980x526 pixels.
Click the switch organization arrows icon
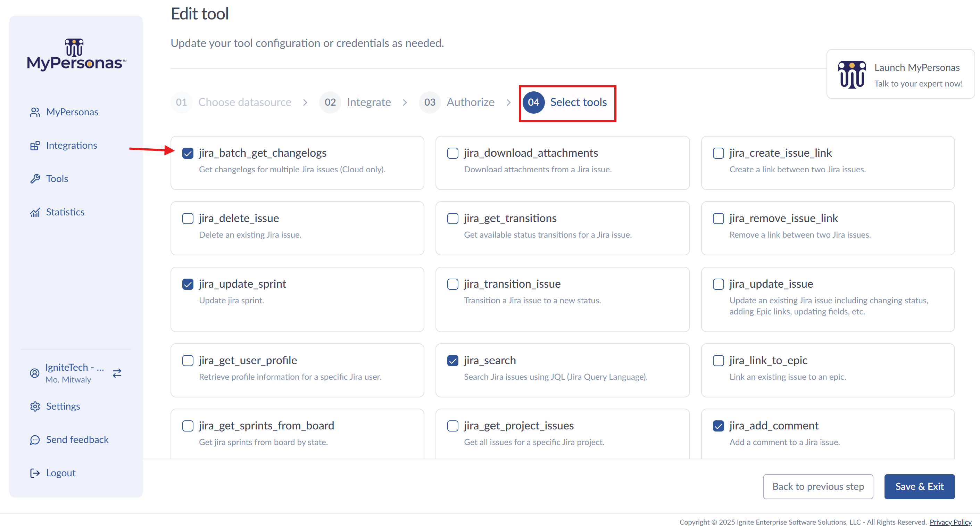pyautogui.click(x=117, y=373)
